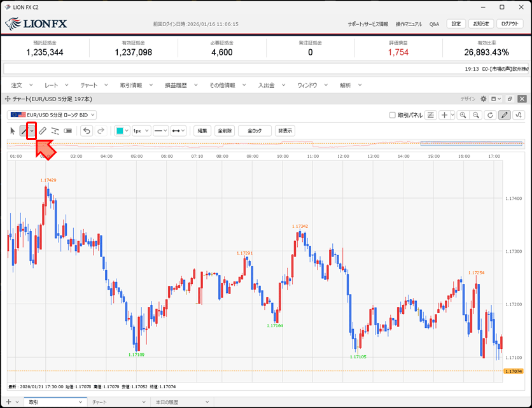Open the 入出金 menu
The image size is (532, 408).
(270, 85)
